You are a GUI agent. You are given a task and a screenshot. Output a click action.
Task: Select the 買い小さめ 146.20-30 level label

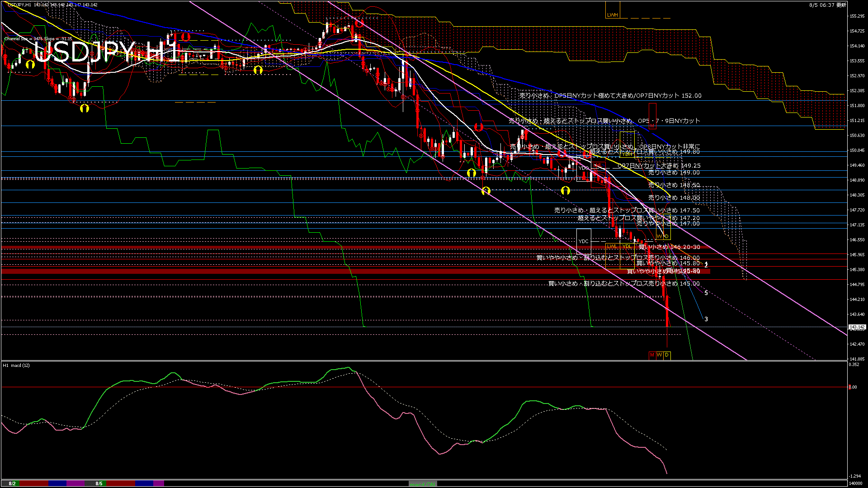coord(669,247)
